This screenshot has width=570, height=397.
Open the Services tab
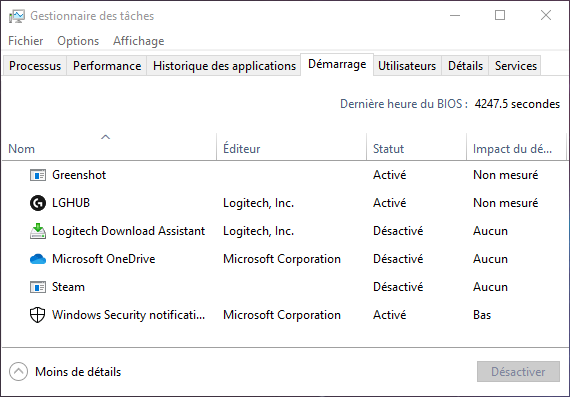coord(515,66)
